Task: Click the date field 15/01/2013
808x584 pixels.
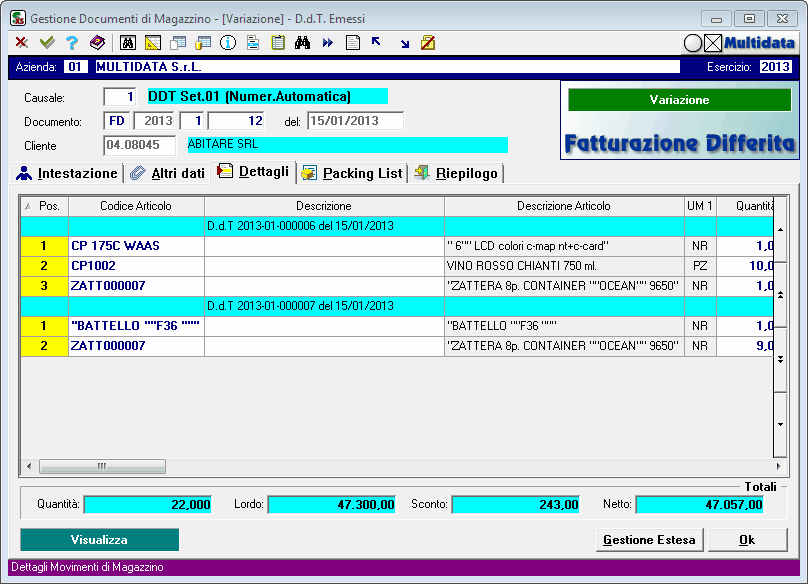Action: (356, 121)
